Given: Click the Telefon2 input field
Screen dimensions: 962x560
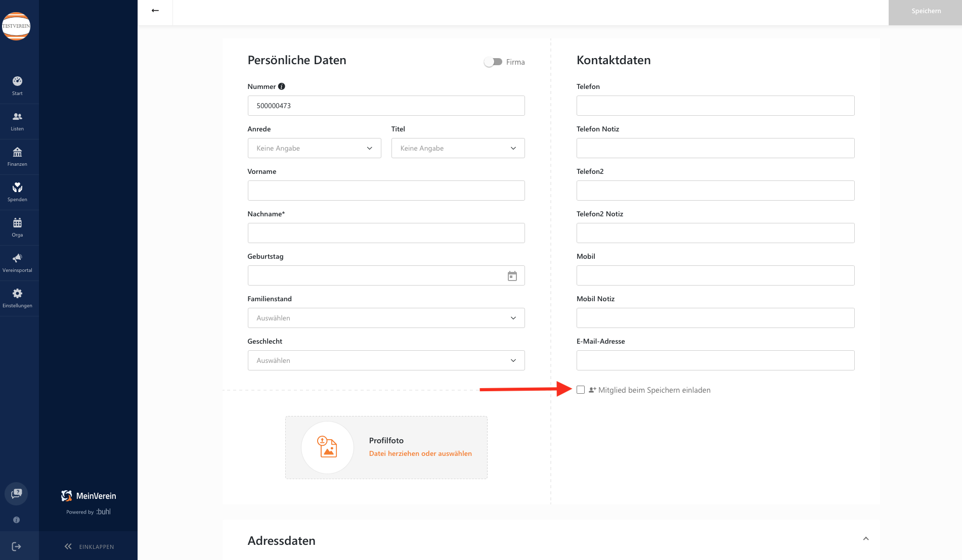Looking at the screenshot, I should 715,191.
